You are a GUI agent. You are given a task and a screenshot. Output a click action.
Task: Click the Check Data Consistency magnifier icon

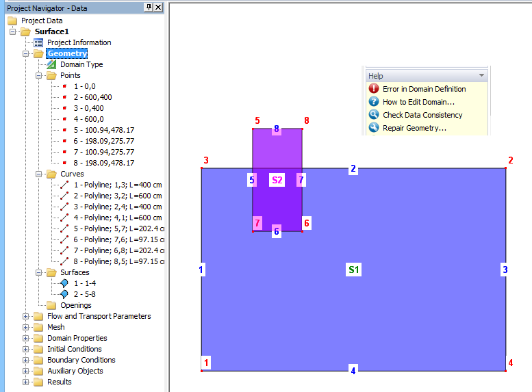coord(374,115)
